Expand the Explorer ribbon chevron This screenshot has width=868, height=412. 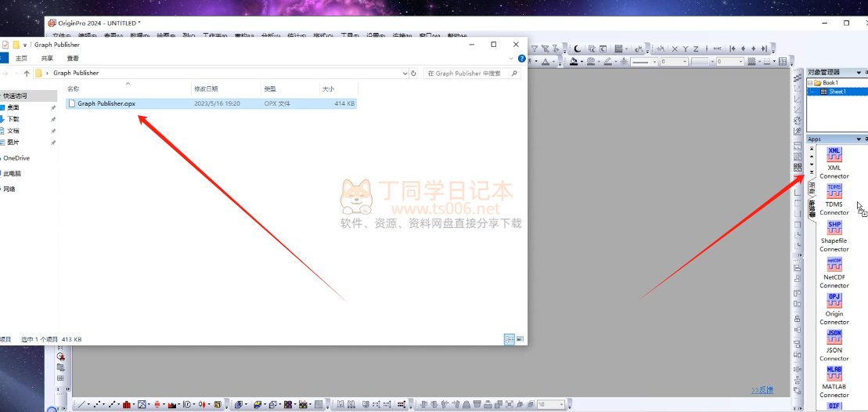[x=511, y=58]
